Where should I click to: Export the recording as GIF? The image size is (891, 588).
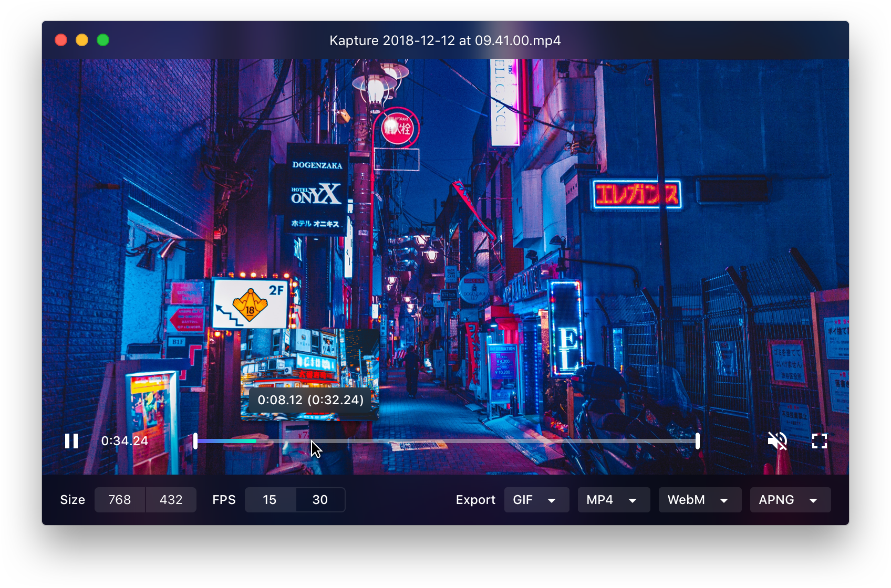(x=523, y=500)
